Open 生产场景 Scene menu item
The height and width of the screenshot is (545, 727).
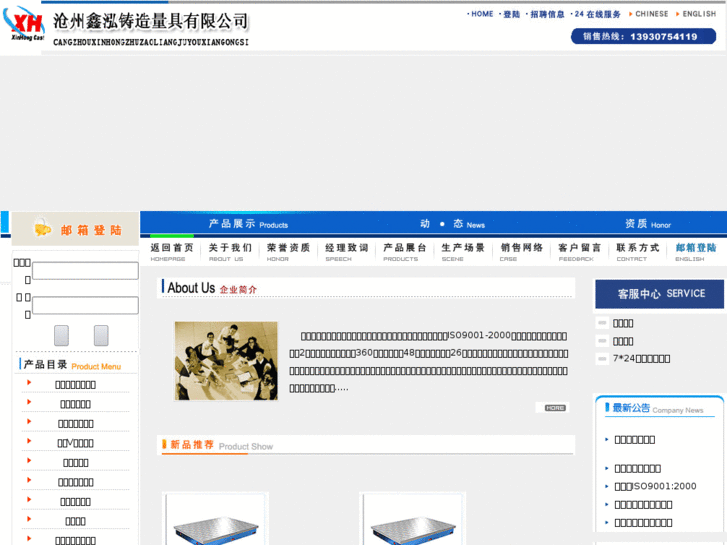click(x=463, y=252)
